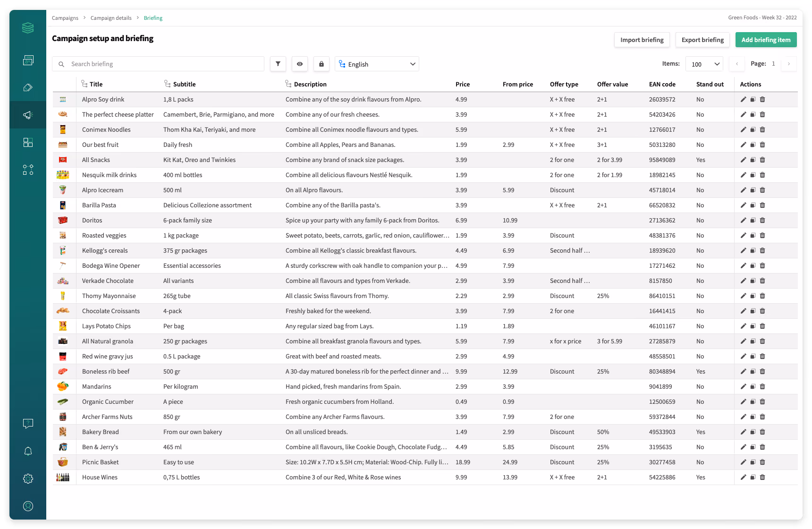Viewport: 812px width, 529px height.
Task: Duplicate the Mandarins briefing item
Action: (753, 386)
